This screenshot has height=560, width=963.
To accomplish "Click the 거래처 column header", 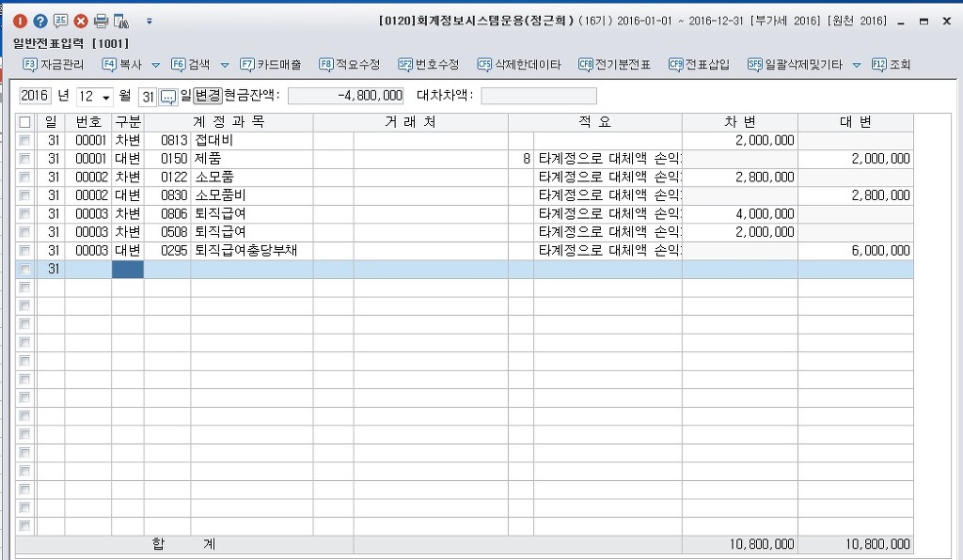I will pos(411,122).
